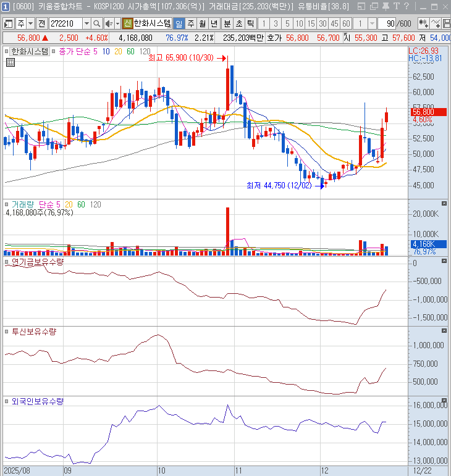Click the 56,800 current price marker
The height and width of the screenshot is (476, 451).
tap(423, 112)
